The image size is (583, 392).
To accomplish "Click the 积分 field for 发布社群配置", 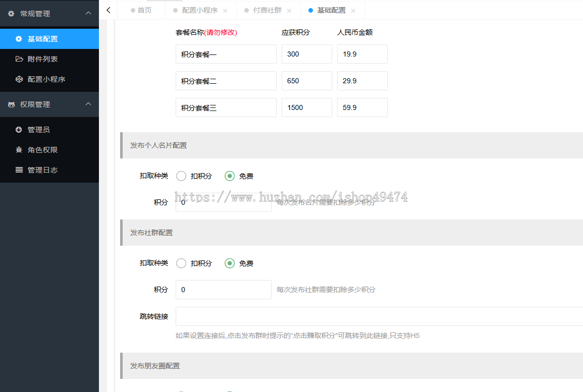I will 224,290.
